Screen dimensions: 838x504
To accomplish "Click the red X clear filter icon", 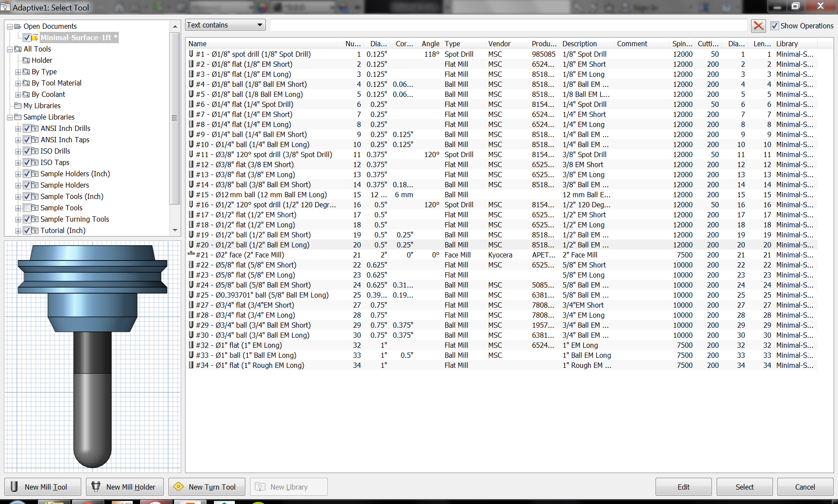I will 759,26.
